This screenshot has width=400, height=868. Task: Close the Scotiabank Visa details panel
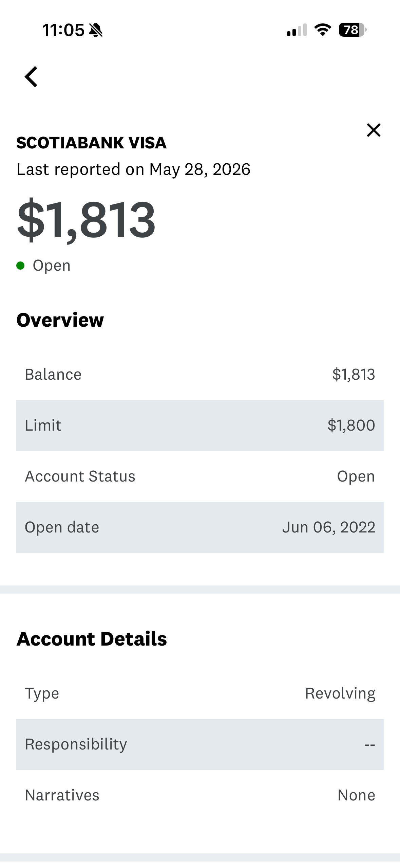click(374, 130)
